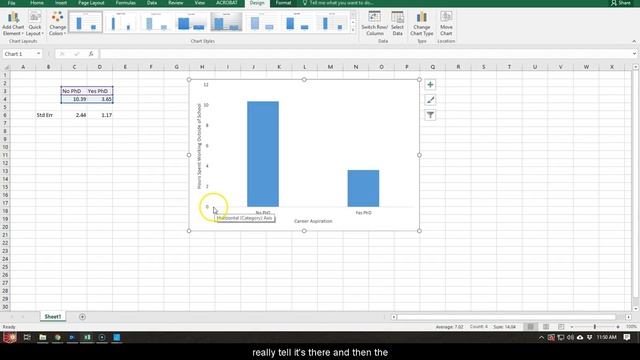
Task: Click cell containing No PhD header
Action: 74,91
